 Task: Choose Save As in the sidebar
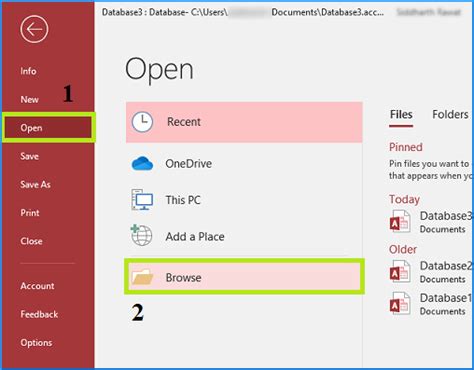click(x=35, y=184)
